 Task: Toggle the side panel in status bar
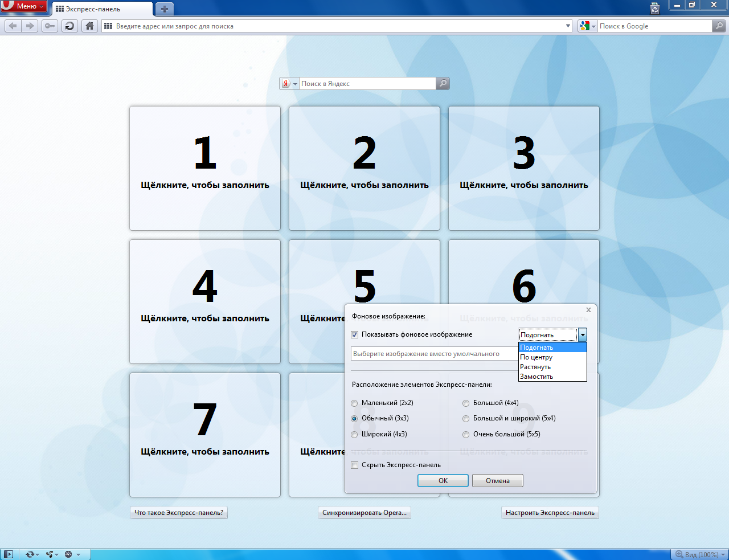coord(9,554)
